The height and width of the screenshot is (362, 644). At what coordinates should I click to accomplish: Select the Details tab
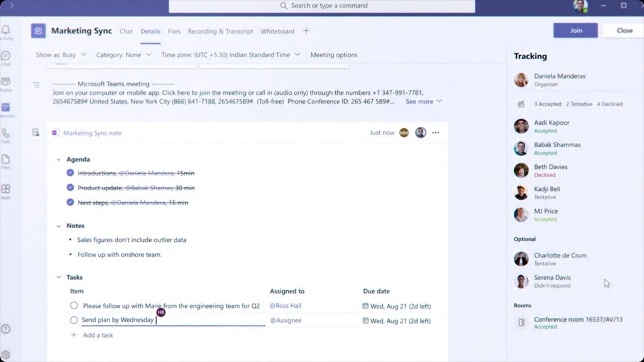point(150,31)
